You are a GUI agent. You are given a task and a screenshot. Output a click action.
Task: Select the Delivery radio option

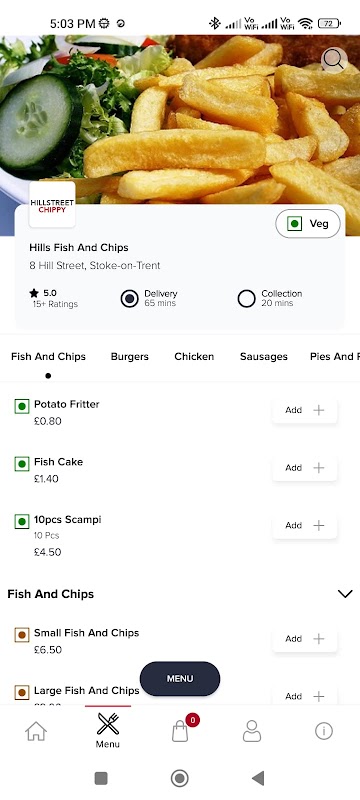click(130, 298)
